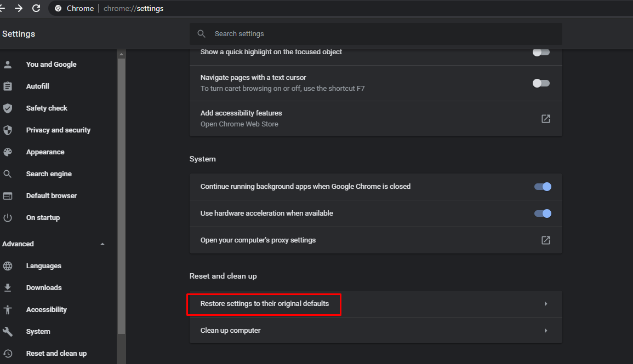Click the Safety check shield icon
The width and height of the screenshot is (633, 364).
pyautogui.click(x=8, y=108)
